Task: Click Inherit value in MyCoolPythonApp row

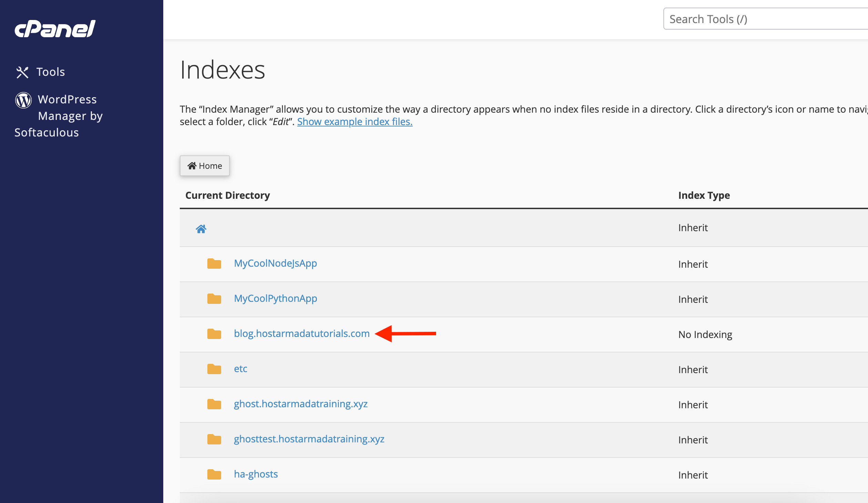Action: (x=693, y=299)
